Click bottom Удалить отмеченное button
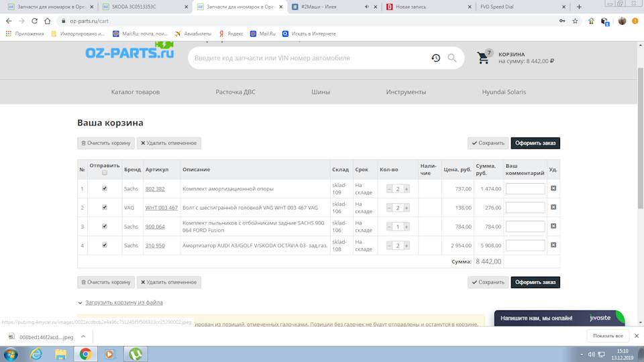Image resolution: width=644 pixels, height=362 pixels. tap(169, 282)
